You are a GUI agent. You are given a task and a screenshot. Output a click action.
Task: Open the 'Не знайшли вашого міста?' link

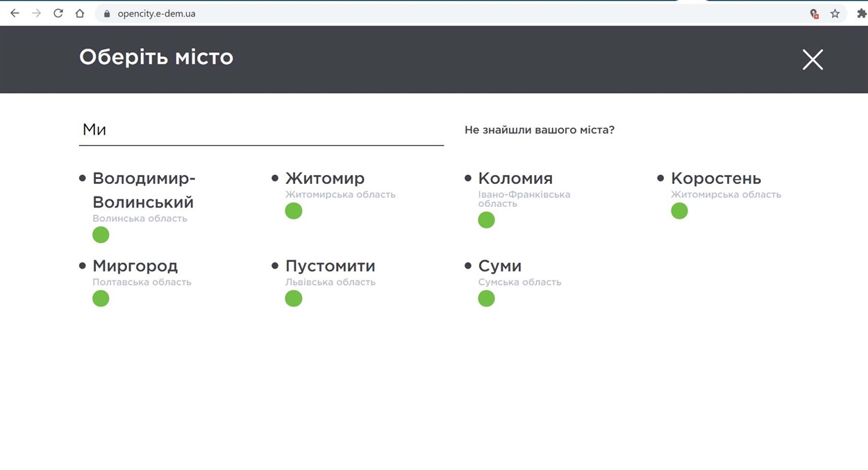(540, 130)
